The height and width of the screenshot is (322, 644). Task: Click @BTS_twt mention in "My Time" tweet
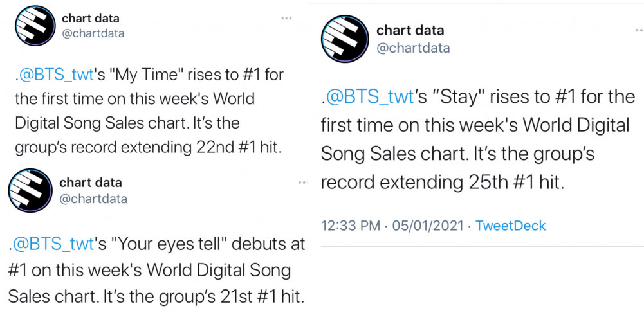click(56, 75)
